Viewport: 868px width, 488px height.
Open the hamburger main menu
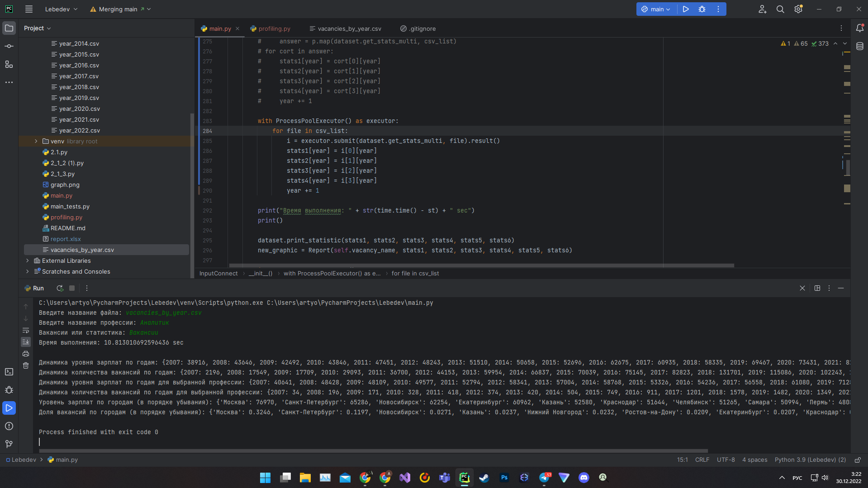[x=28, y=9]
